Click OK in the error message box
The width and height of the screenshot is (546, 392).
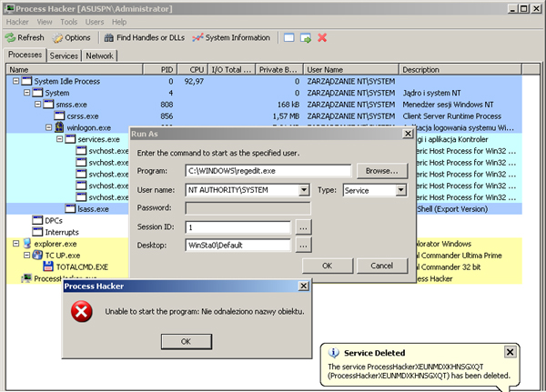pos(186,341)
